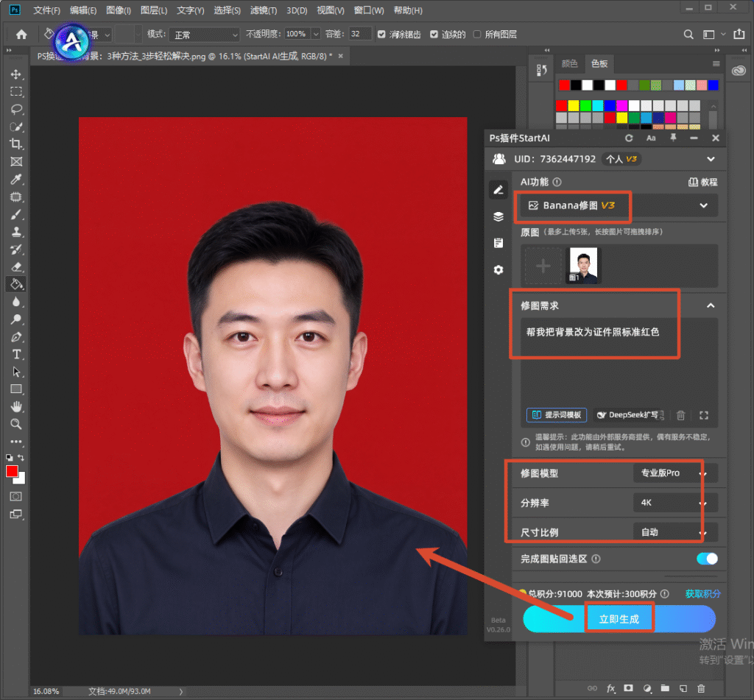
Task: Select the Paint Bucket tool
Action: coord(16,284)
